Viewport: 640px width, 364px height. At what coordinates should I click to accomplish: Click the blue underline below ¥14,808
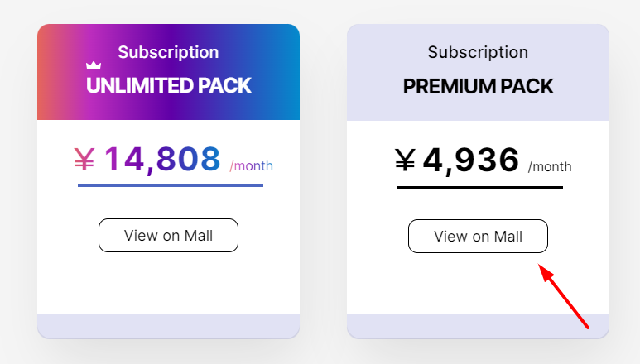click(x=170, y=185)
